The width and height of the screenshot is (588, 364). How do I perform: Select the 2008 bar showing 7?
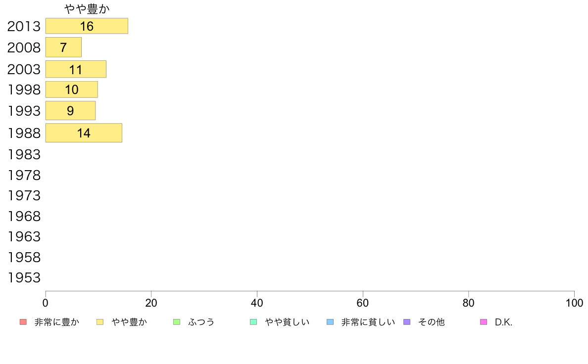point(63,47)
